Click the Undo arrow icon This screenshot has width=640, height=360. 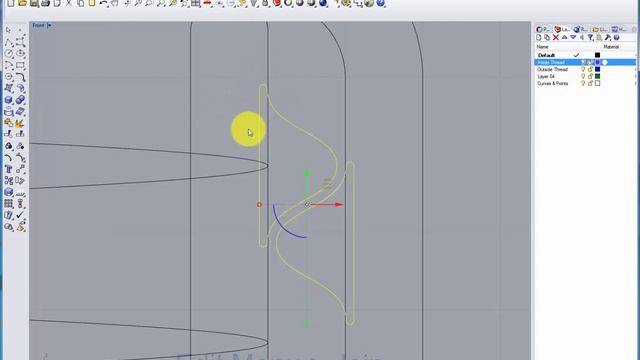tap(104, 3)
